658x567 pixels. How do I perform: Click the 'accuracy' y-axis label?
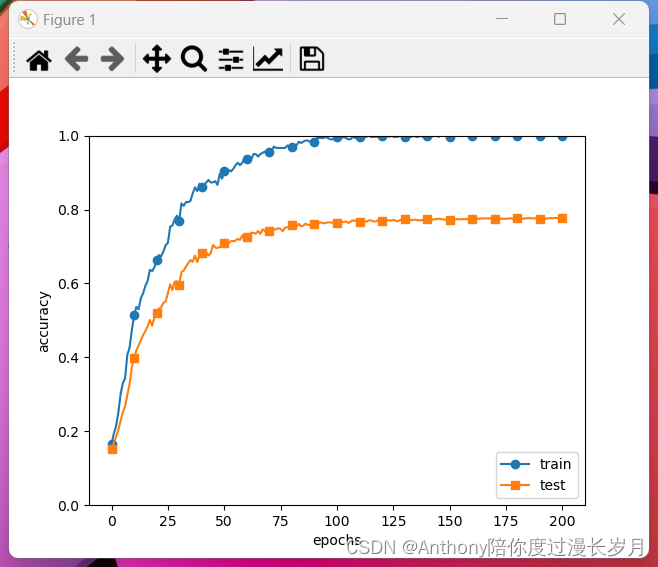[43, 322]
